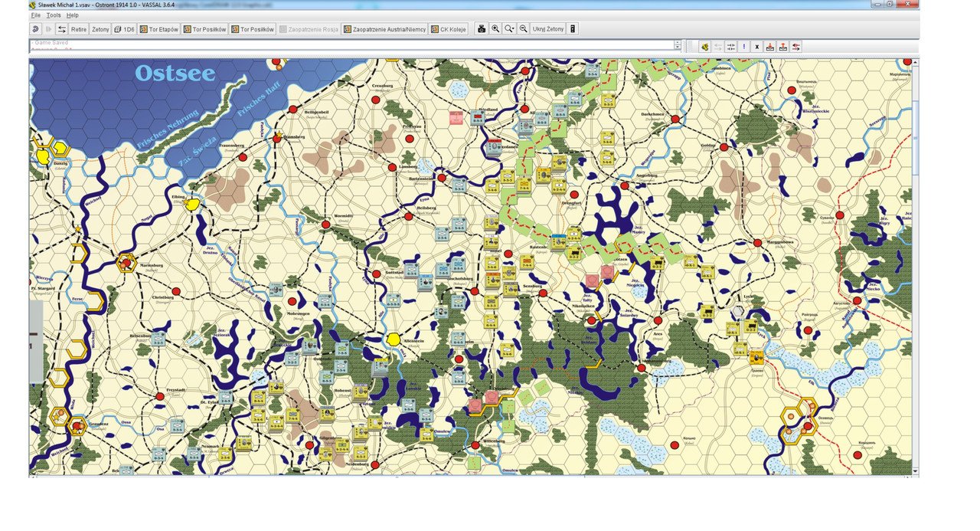Click the Retire button

(79, 29)
